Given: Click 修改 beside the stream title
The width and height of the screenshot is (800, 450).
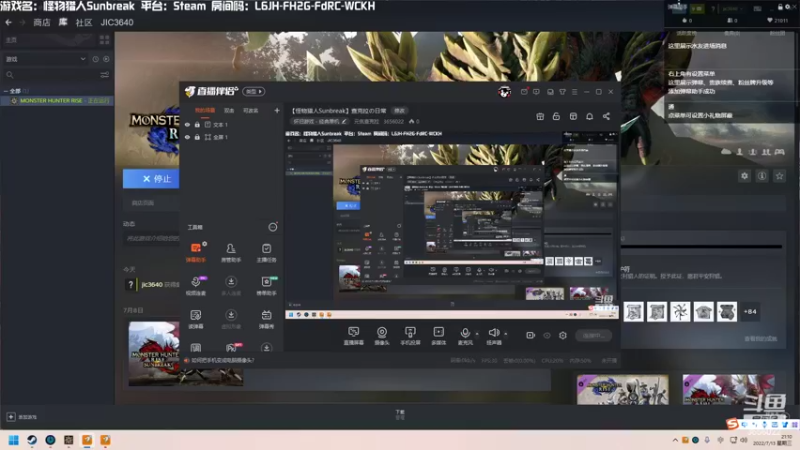Looking at the screenshot, I should [x=399, y=111].
